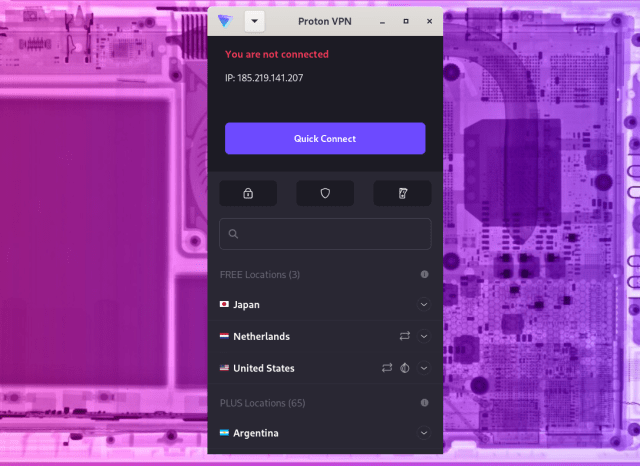The width and height of the screenshot is (640, 466).
Task: Select Argentina in the location list
Action: 325,433
